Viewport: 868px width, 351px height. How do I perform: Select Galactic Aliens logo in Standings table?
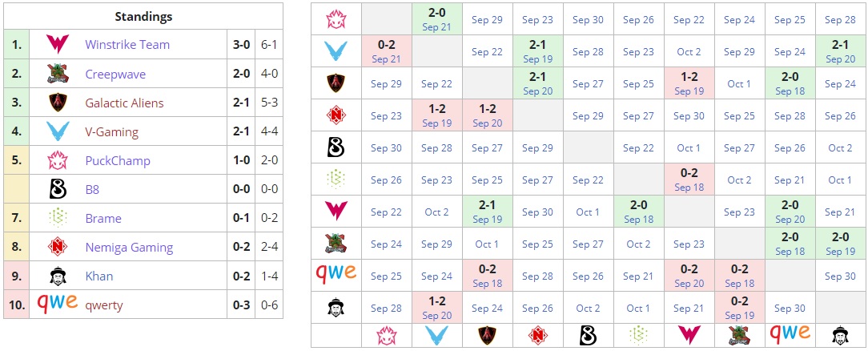pyautogui.click(x=57, y=103)
